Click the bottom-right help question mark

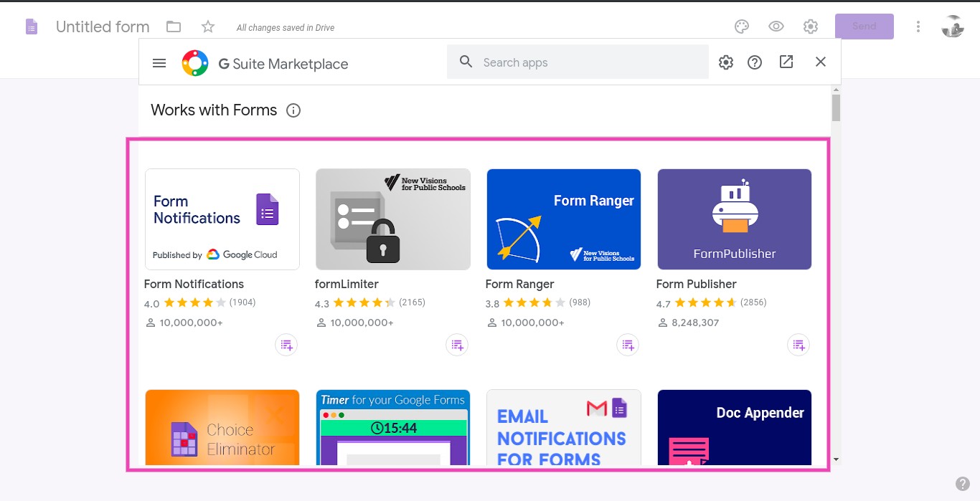963,484
